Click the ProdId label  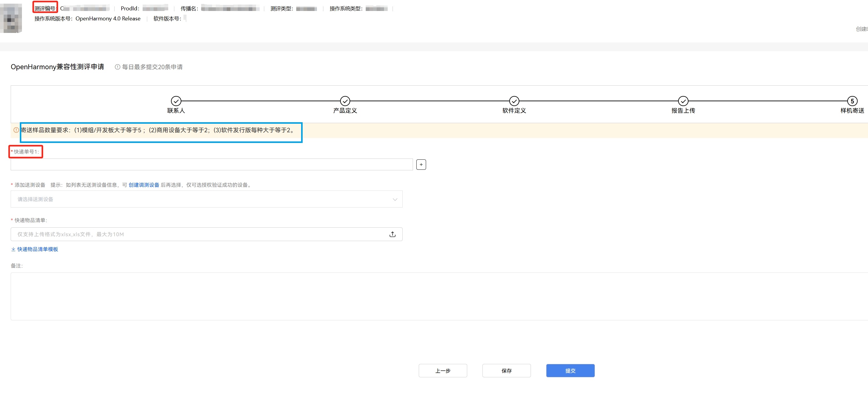click(130, 9)
